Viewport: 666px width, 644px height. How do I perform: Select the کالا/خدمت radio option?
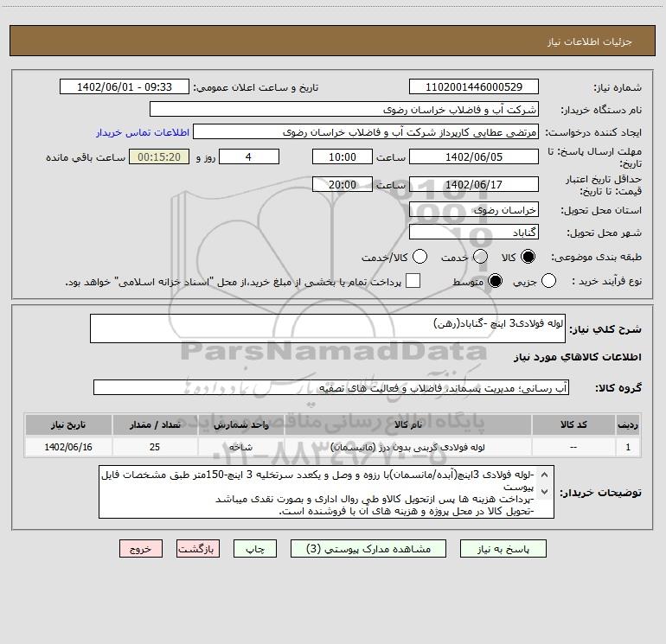(x=419, y=257)
